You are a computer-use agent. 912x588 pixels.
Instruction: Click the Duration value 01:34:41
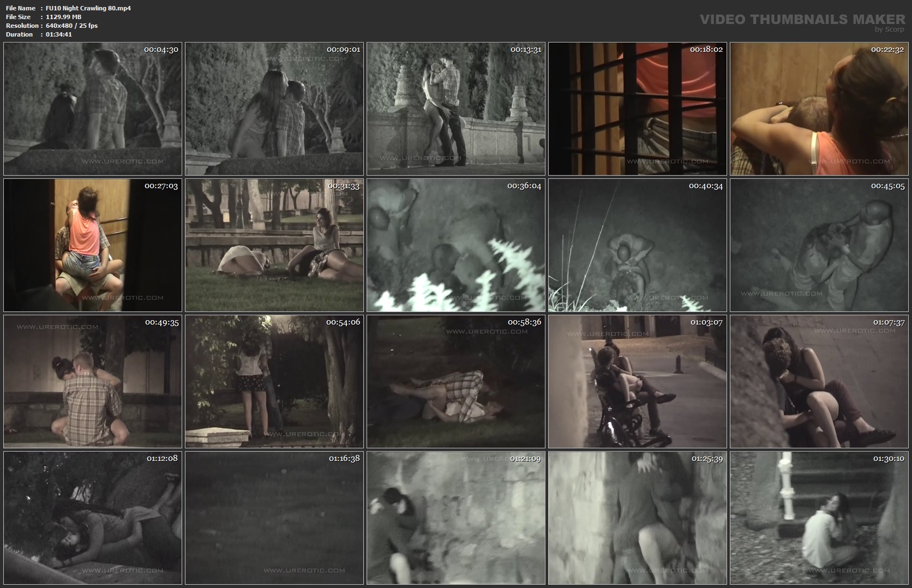pyautogui.click(x=58, y=34)
